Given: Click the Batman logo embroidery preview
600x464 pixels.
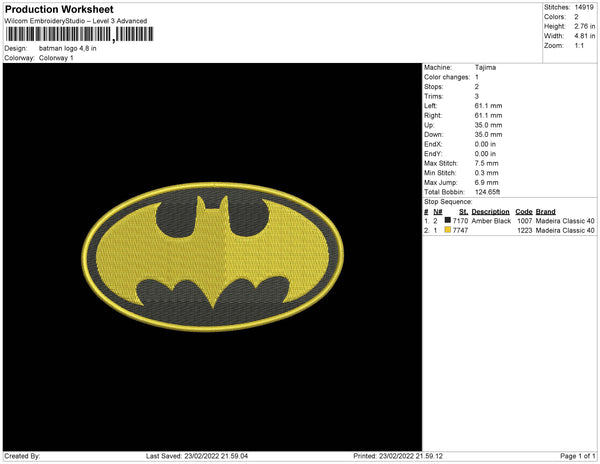Looking at the screenshot, I should pyautogui.click(x=213, y=257).
